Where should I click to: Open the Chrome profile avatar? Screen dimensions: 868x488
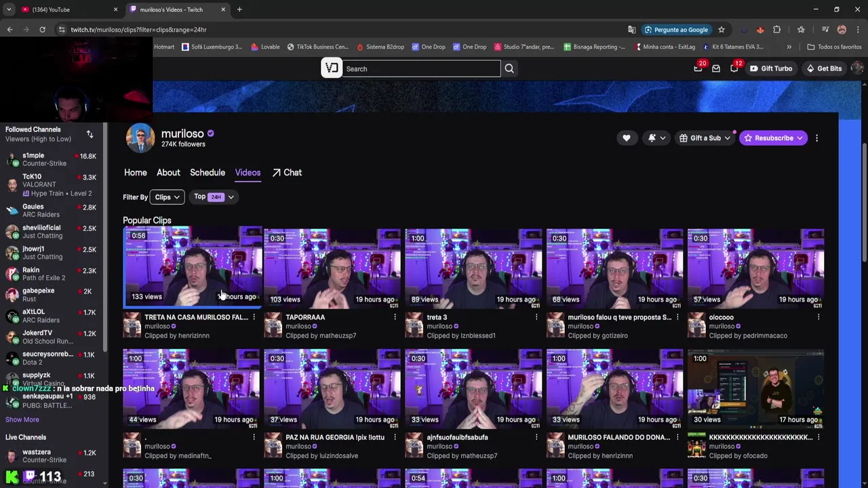842,30
